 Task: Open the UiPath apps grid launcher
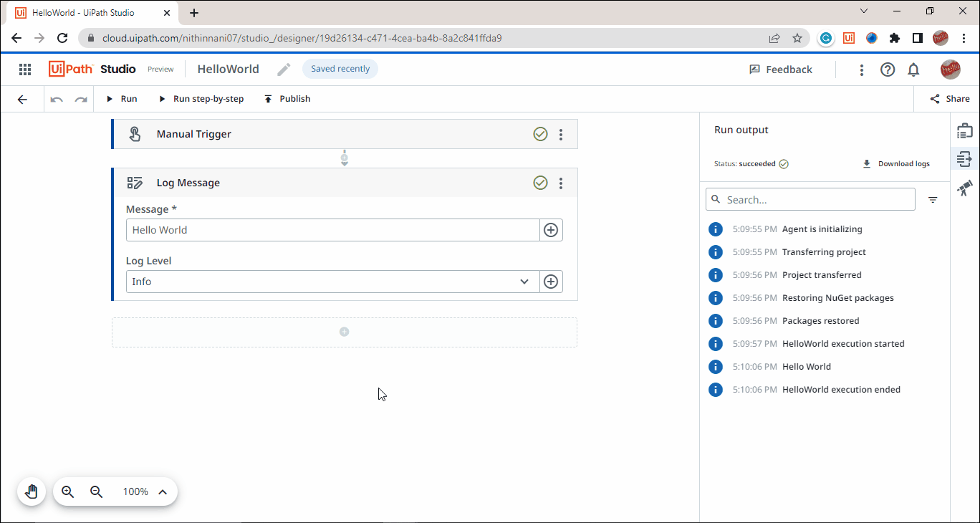(25, 69)
